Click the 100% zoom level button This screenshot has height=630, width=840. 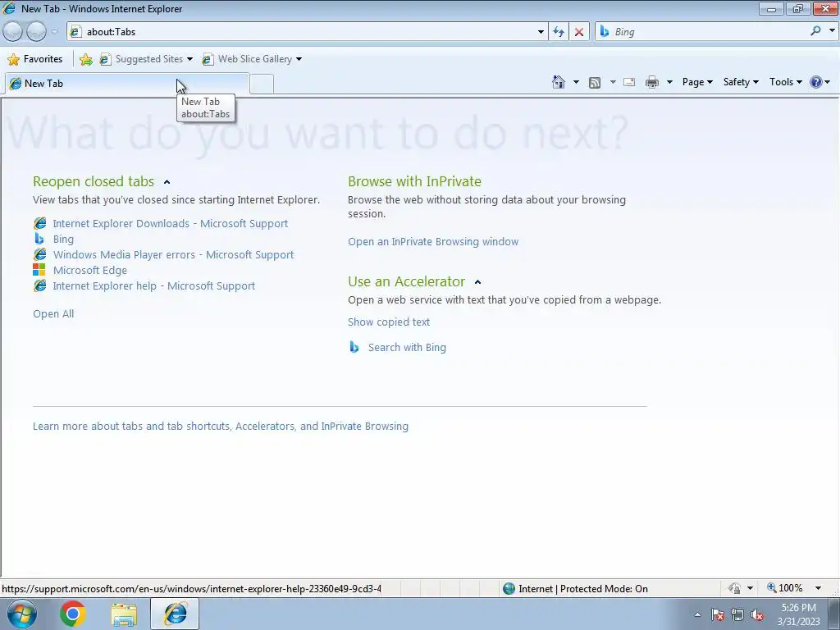tap(785, 588)
